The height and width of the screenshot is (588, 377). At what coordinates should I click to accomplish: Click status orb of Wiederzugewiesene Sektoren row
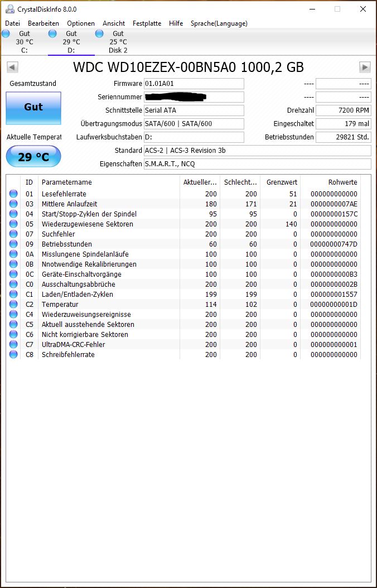click(x=13, y=224)
